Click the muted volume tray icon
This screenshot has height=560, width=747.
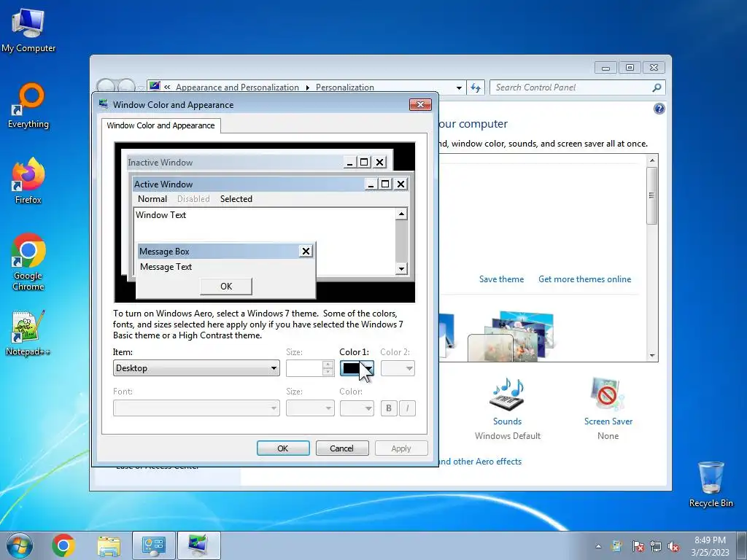(x=673, y=547)
